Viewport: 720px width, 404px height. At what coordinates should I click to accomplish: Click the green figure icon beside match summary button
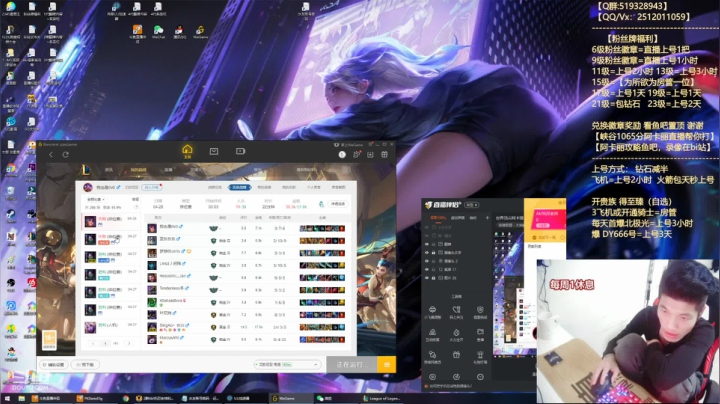[321, 204]
